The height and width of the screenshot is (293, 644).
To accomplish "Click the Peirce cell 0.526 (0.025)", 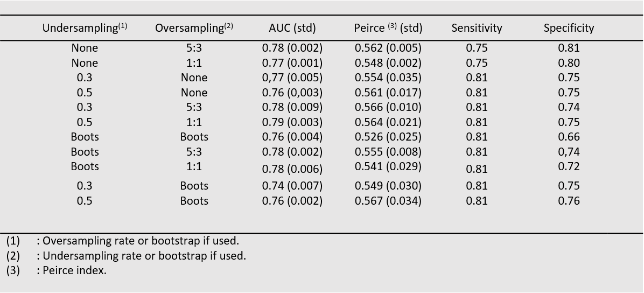I will pyautogui.click(x=388, y=137).
